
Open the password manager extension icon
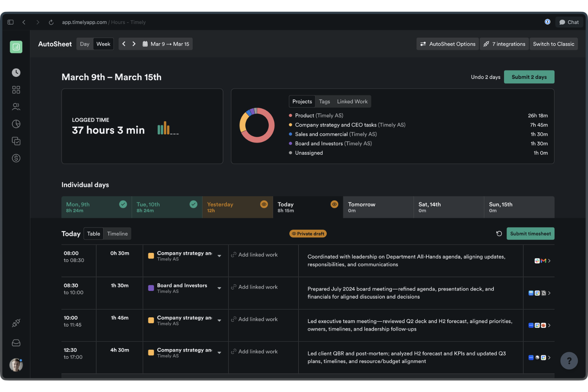547,22
